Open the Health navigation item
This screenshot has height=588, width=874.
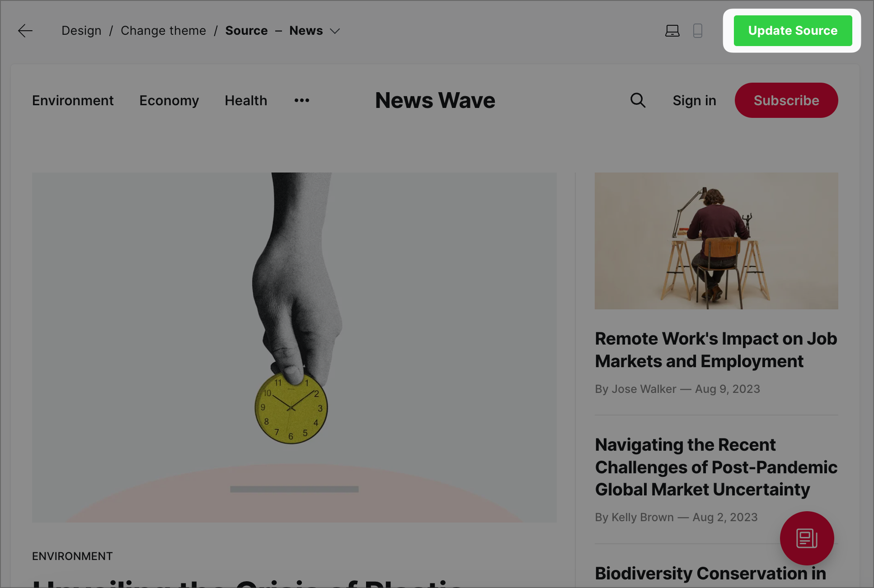tap(246, 100)
